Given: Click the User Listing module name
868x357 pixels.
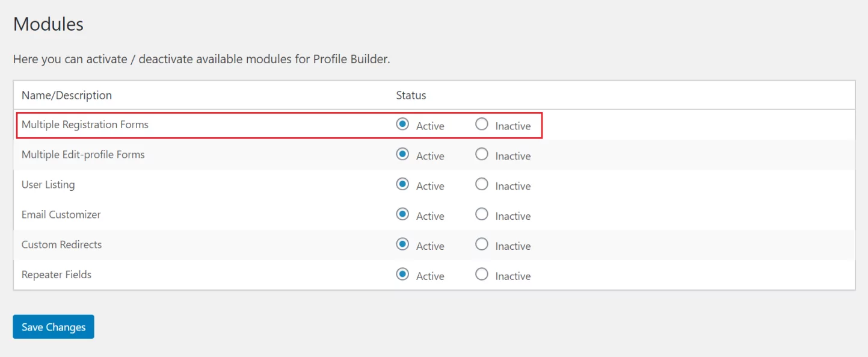Looking at the screenshot, I should 48,185.
